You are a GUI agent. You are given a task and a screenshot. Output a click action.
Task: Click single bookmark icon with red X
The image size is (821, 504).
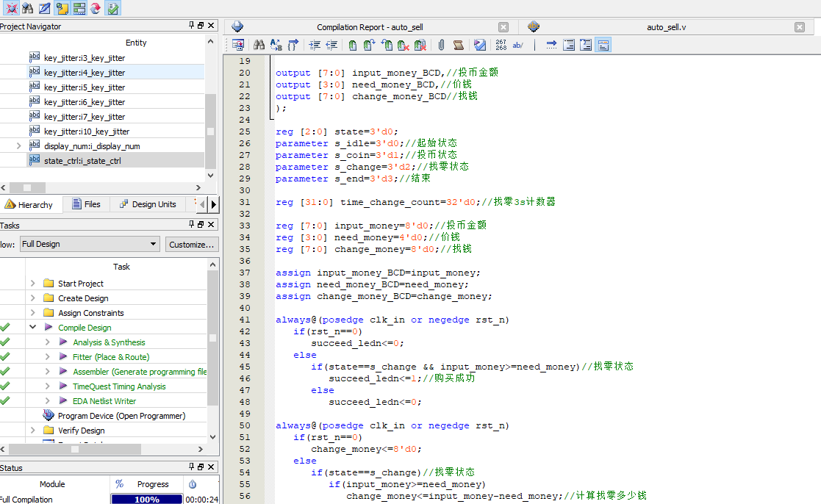click(404, 45)
